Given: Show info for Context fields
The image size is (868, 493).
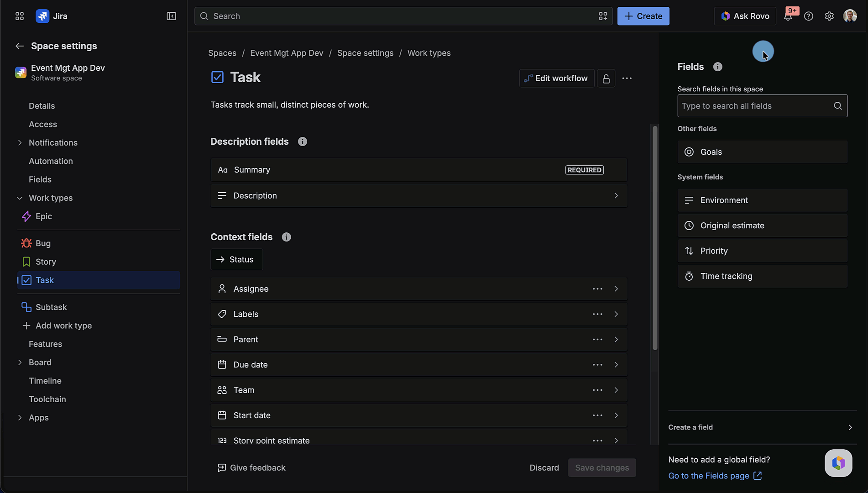Looking at the screenshot, I should [x=286, y=237].
